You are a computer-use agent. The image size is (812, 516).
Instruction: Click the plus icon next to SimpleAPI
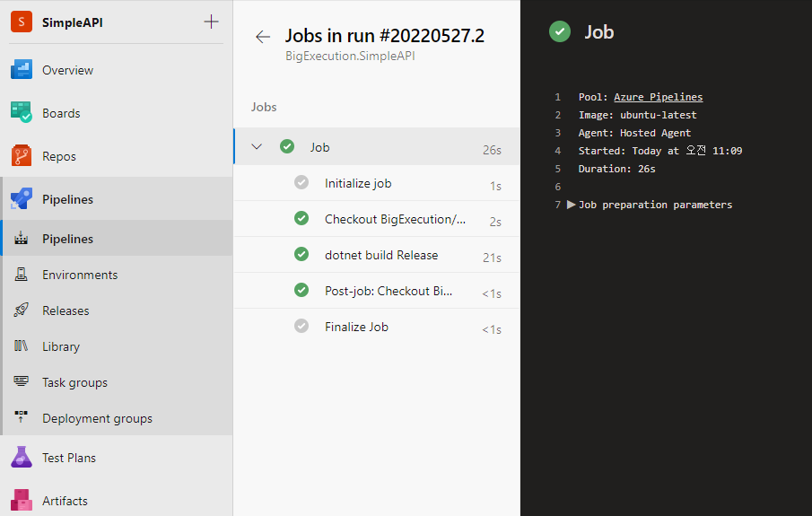tap(211, 22)
